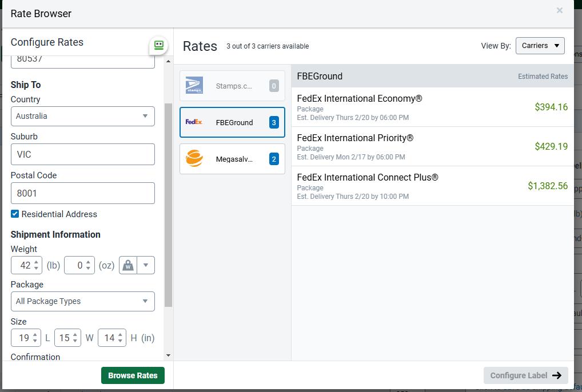Click the $1,382.56 price
This screenshot has width=582, height=392.
(548, 186)
